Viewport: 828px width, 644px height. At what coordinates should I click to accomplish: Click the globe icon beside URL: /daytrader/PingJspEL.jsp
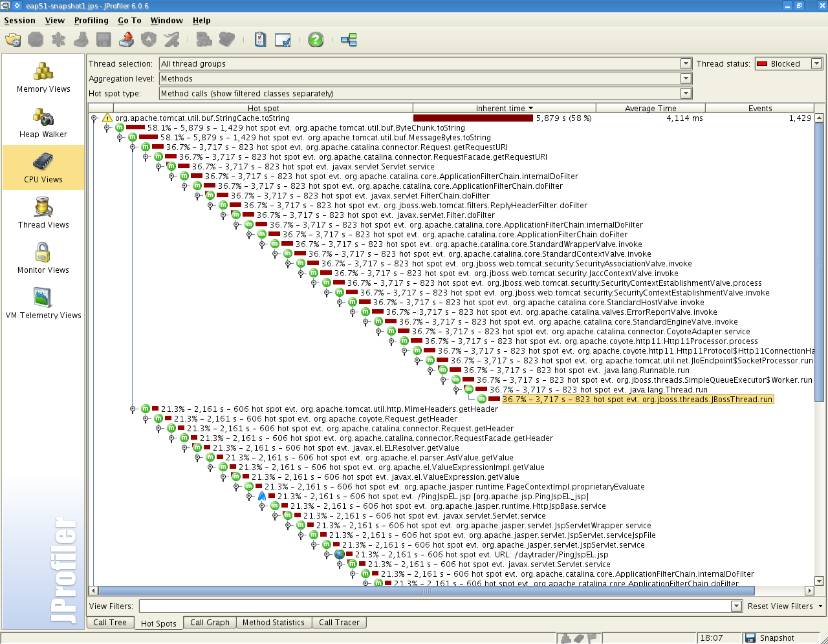(x=340, y=555)
